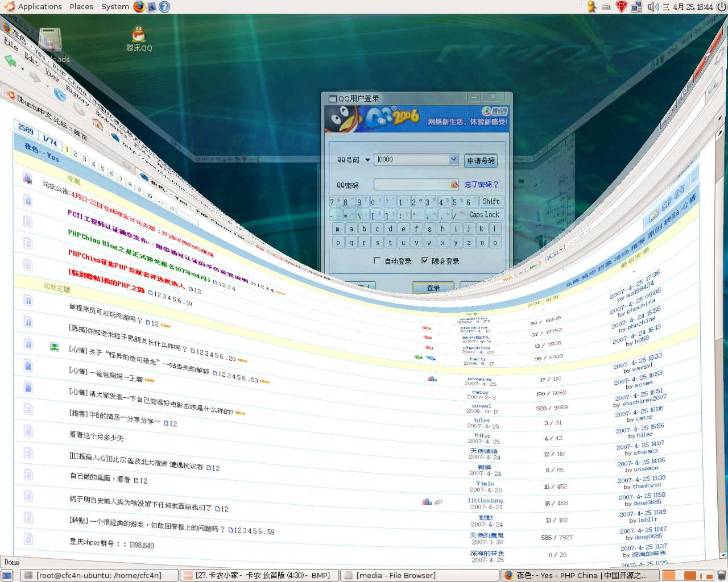Click the blue reload icon in Firefox
728x582 pixels.
click(x=59, y=94)
